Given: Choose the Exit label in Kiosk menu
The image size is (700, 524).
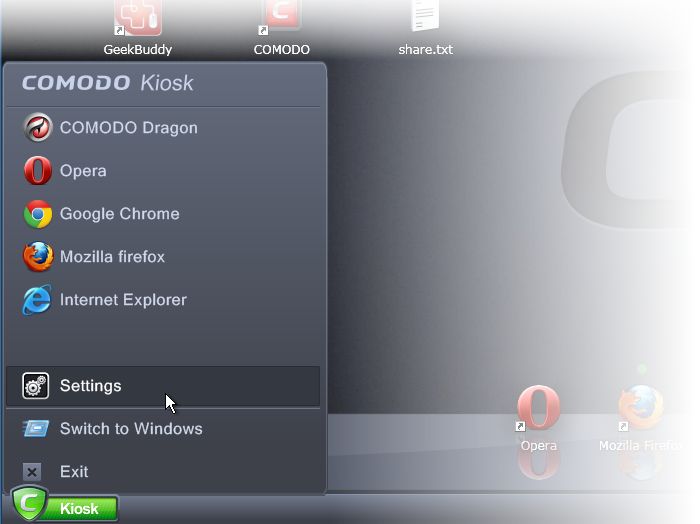Looking at the screenshot, I should pos(74,472).
